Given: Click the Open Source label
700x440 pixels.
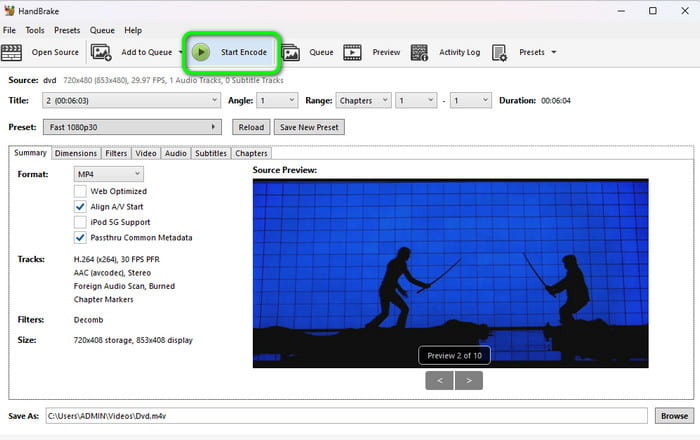Looking at the screenshot, I should (x=55, y=52).
